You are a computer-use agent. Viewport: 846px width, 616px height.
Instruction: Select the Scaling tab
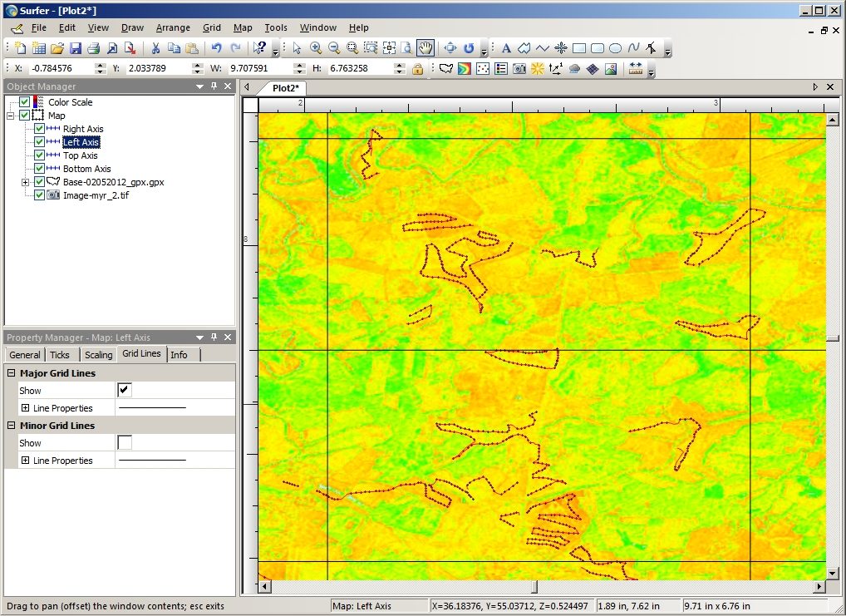coord(98,355)
